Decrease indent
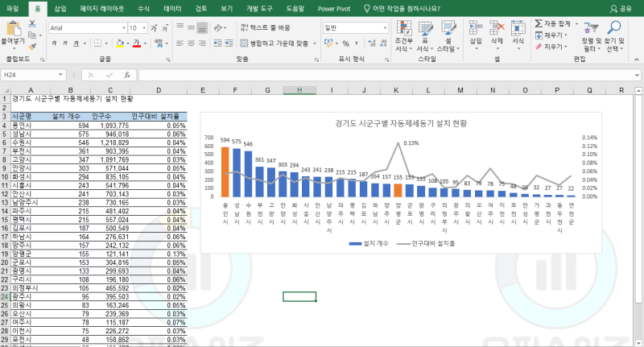This screenshot has height=347, width=644. 217,43
